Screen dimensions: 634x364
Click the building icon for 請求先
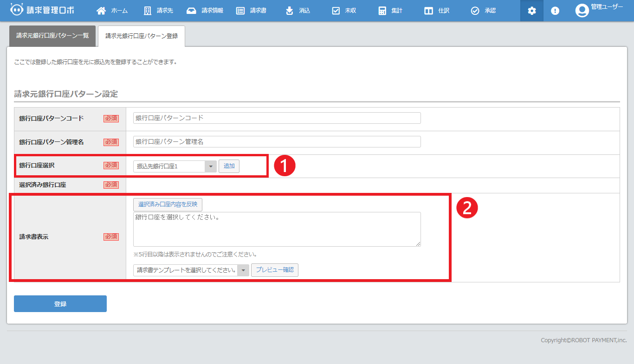pyautogui.click(x=148, y=11)
